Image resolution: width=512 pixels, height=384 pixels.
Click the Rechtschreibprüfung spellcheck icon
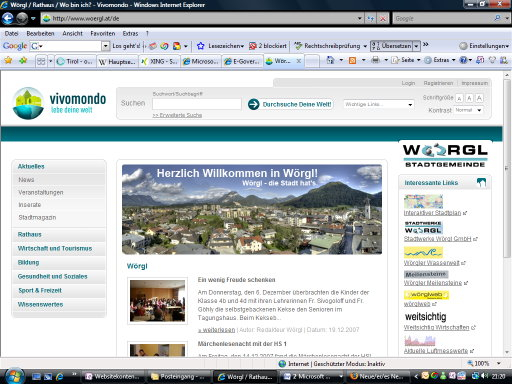[298, 46]
